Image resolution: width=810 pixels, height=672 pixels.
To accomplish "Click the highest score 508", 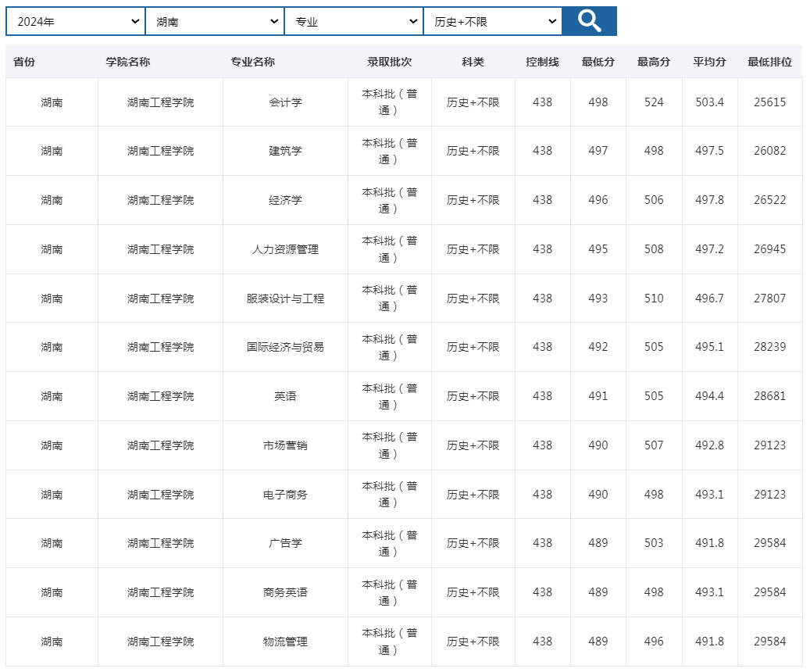I will click(x=654, y=249).
